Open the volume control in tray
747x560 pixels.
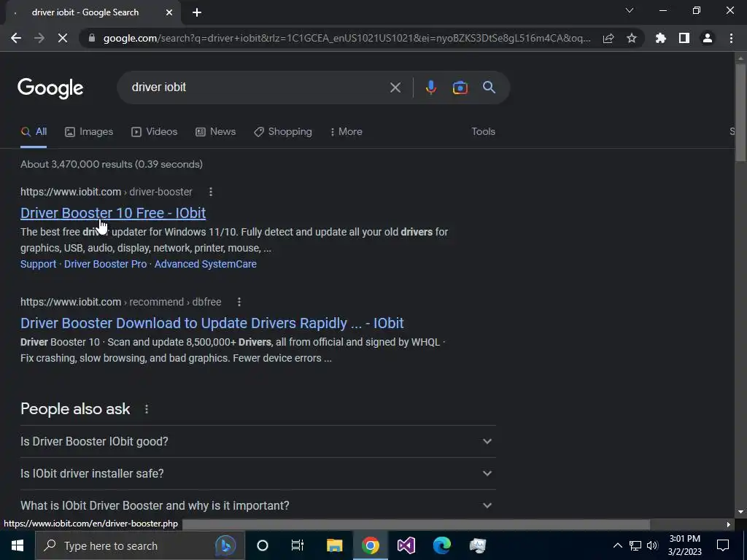(653, 545)
